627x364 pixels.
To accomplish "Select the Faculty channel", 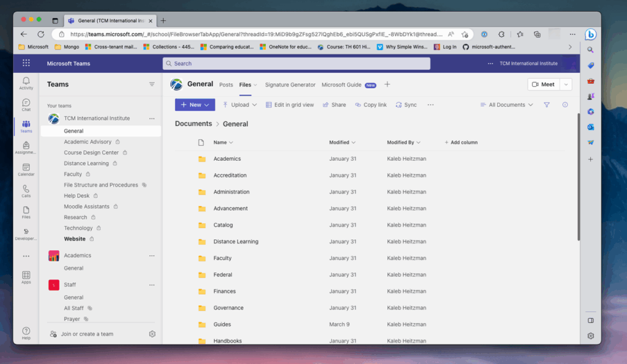I will (73, 174).
